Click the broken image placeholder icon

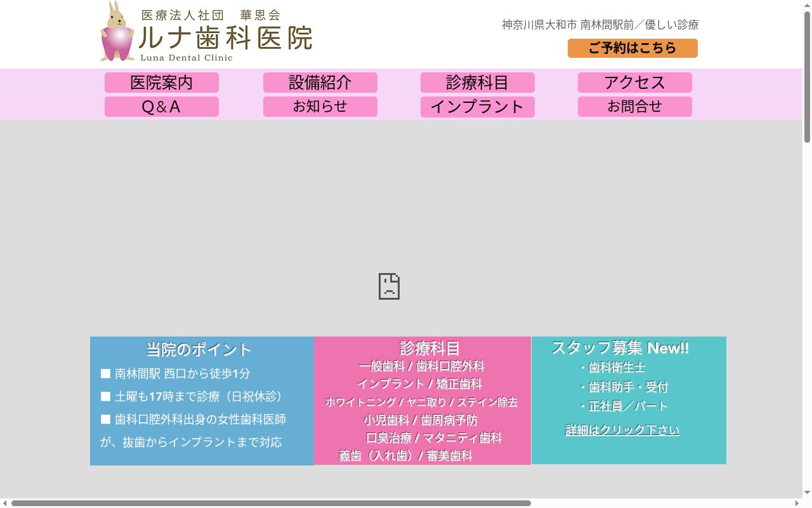tap(389, 286)
